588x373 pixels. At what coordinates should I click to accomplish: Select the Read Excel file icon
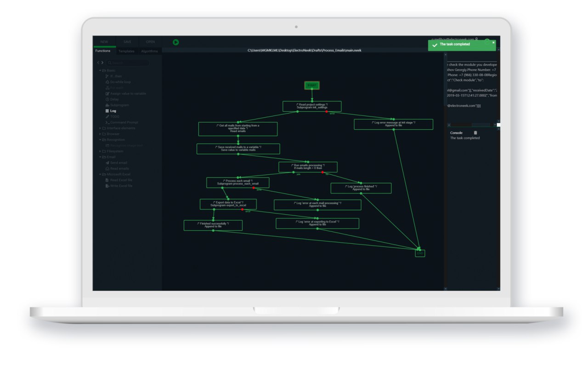coord(107,180)
